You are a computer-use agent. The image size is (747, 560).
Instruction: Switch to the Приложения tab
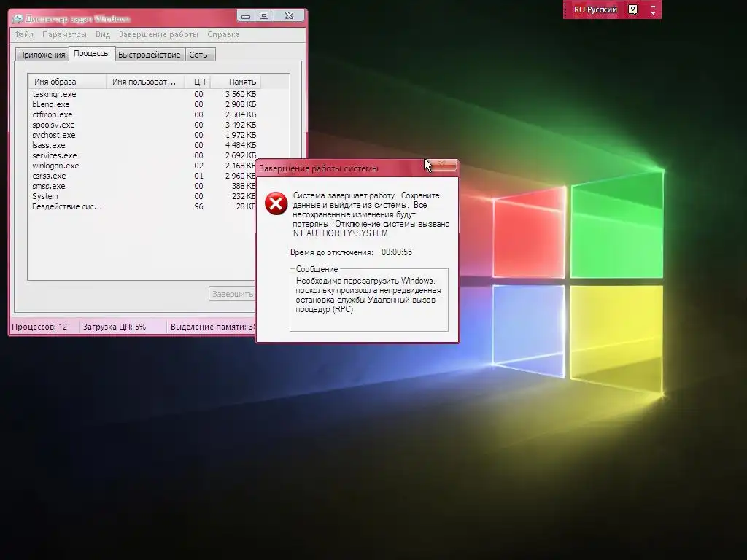[x=42, y=55]
